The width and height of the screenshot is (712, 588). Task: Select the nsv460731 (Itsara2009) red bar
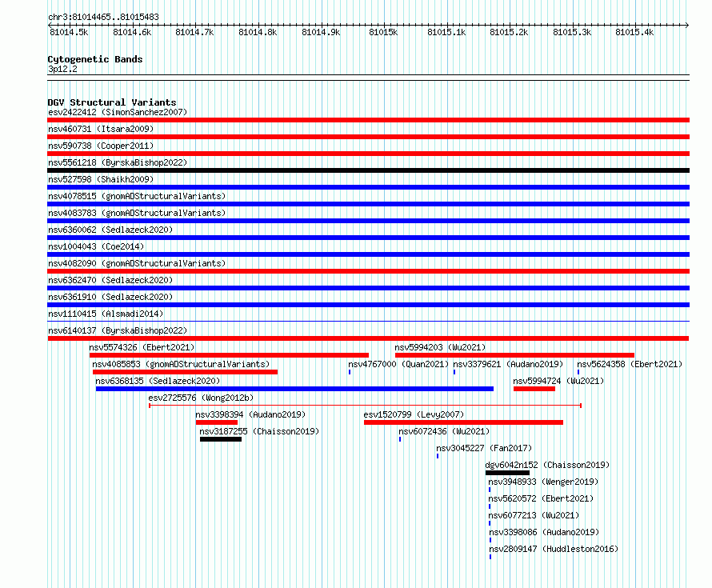pyautogui.click(x=368, y=137)
